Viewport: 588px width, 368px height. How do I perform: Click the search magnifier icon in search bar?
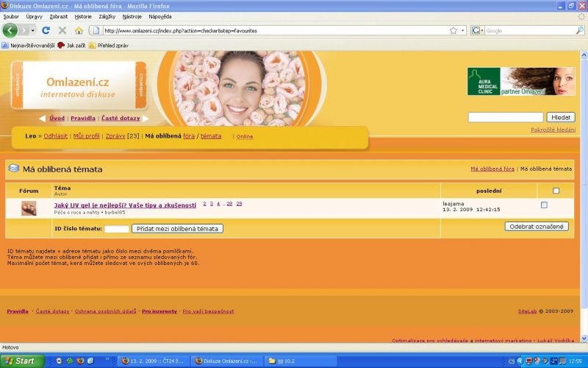(x=580, y=30)
